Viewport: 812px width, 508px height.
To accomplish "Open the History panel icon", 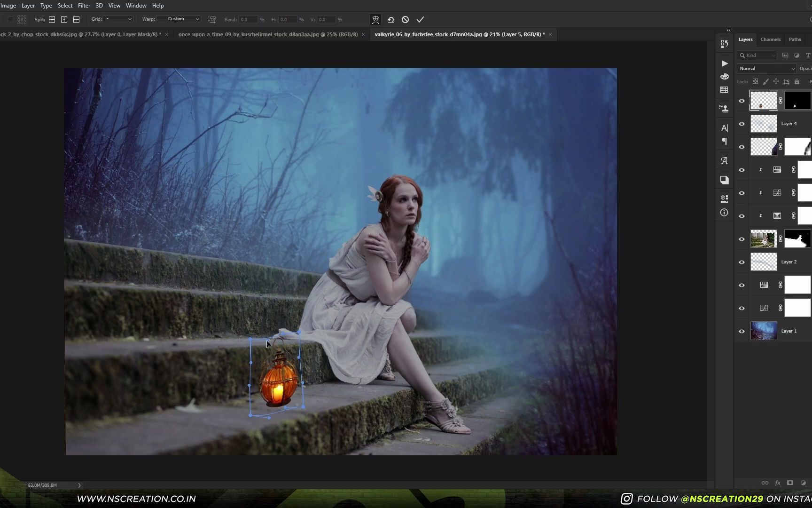I will tap(724, 44).
